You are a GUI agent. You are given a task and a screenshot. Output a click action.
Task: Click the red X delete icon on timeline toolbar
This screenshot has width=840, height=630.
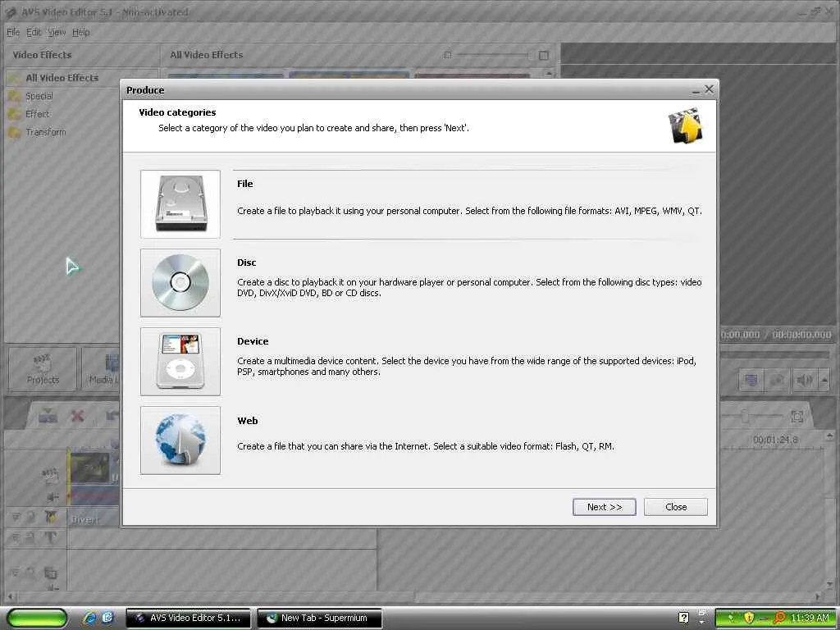[78, 416]
